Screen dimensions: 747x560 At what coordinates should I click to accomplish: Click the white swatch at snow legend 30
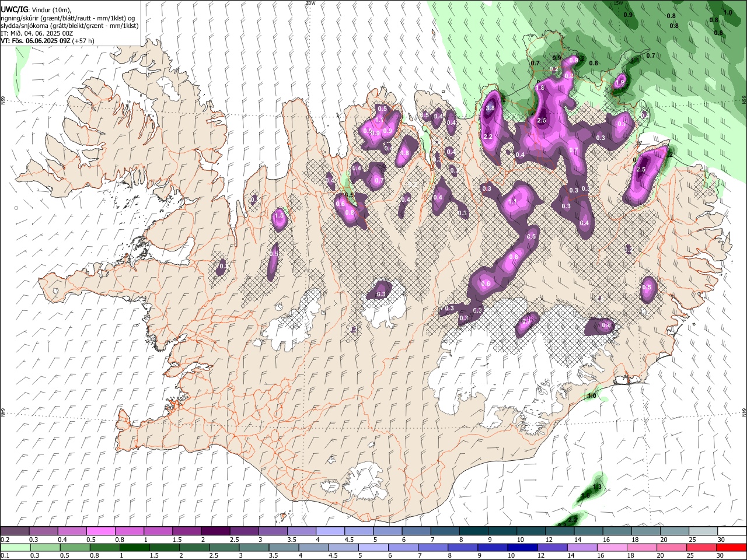pos(731,531)
